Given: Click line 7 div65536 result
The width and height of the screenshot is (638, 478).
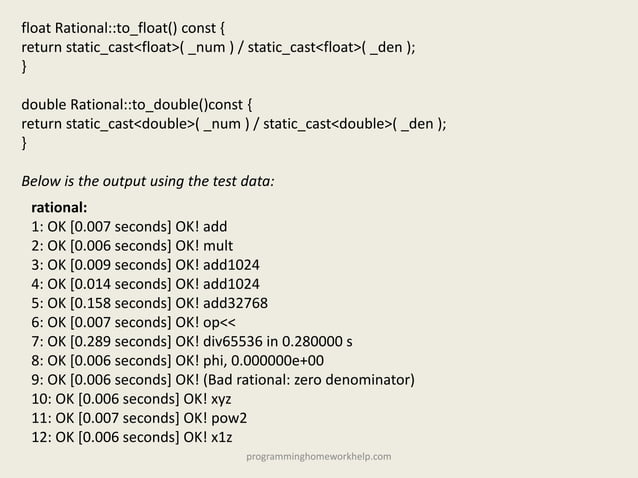Looking at the screenshot, I should point(192,341).
